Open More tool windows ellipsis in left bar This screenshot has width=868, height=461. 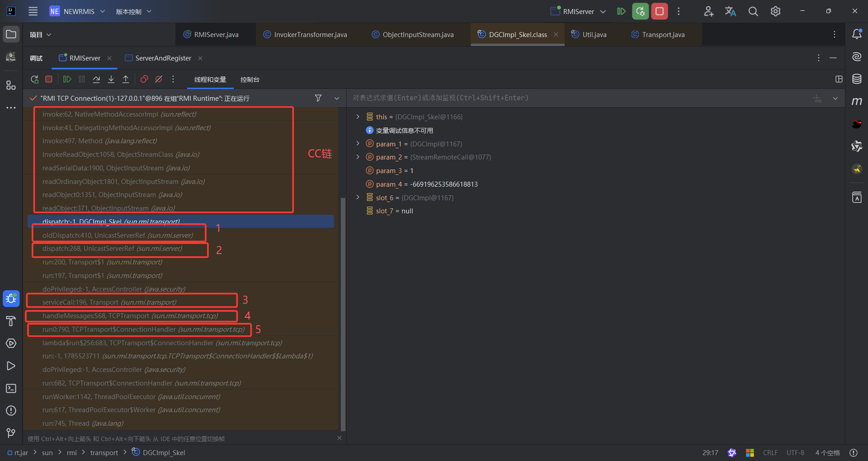(11, 108)
